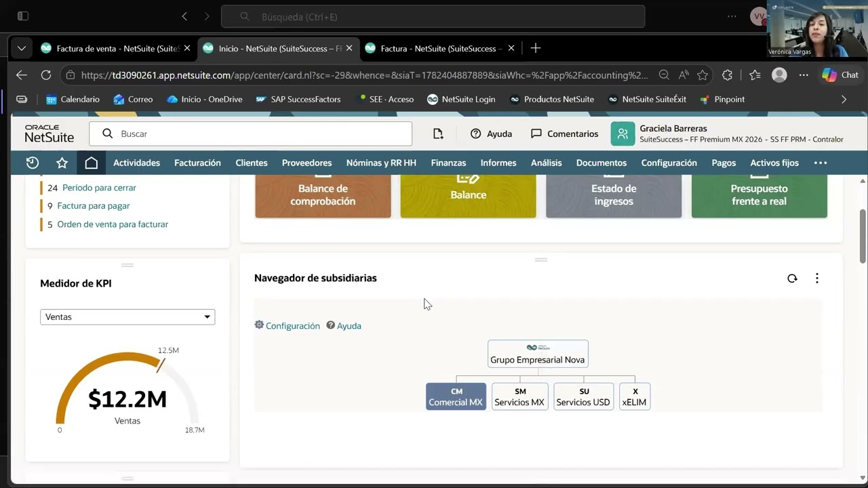Image resolution: width=868 pixels, height=488 pixels.
Task: Refresh the Navegador de subsidiarias portlet
Action: (792, 278)
